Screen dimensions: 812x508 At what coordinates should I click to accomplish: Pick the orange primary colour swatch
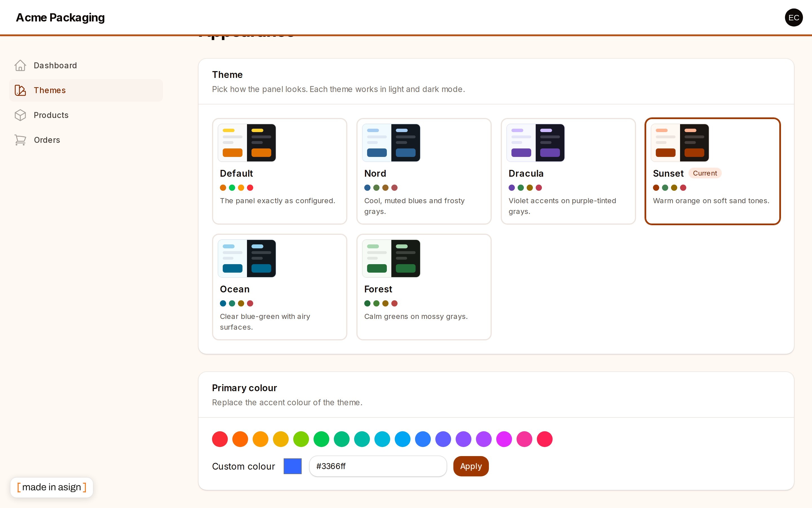[x=240, y=439]
